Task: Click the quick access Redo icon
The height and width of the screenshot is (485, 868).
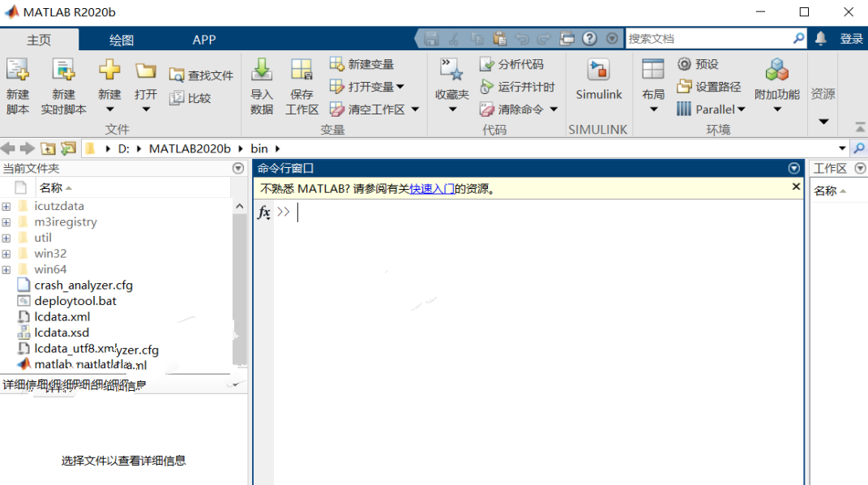Action: (x=544, y=39)
